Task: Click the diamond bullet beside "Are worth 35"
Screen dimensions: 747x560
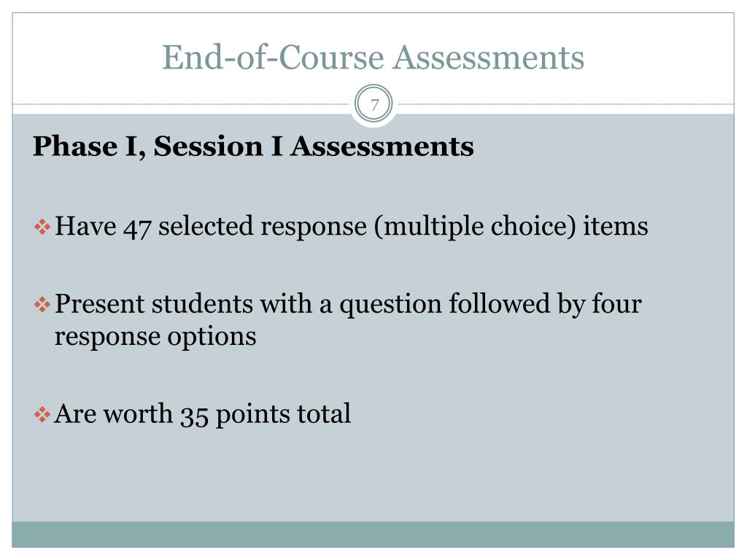Action: pos(42,414)
